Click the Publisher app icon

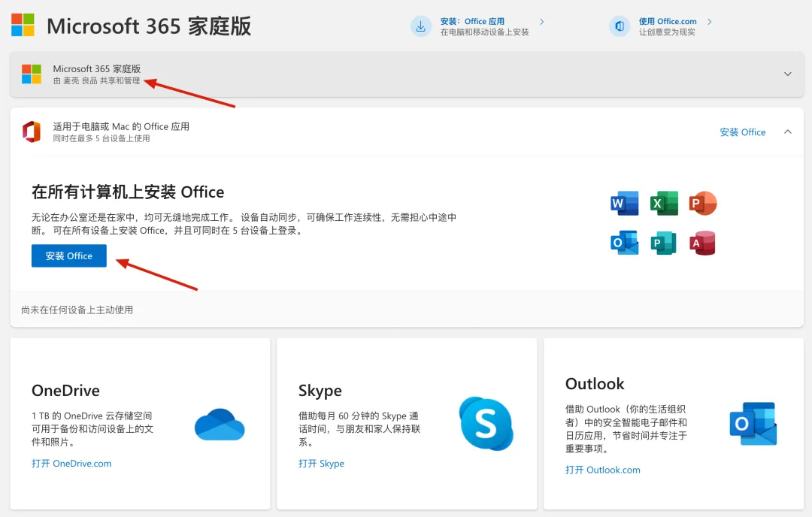664,243
